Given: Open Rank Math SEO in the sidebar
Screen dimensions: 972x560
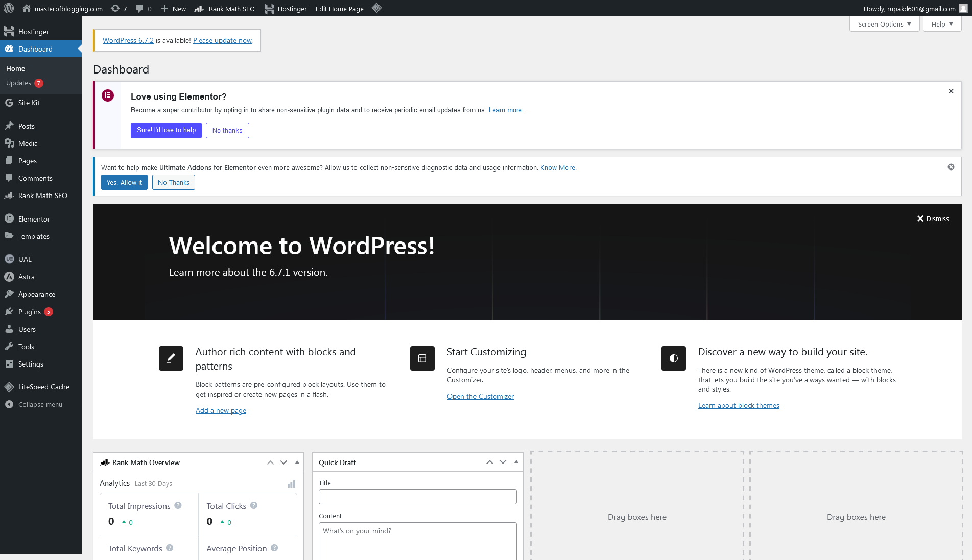Looking at the screenshot, I should click(41, 196).
